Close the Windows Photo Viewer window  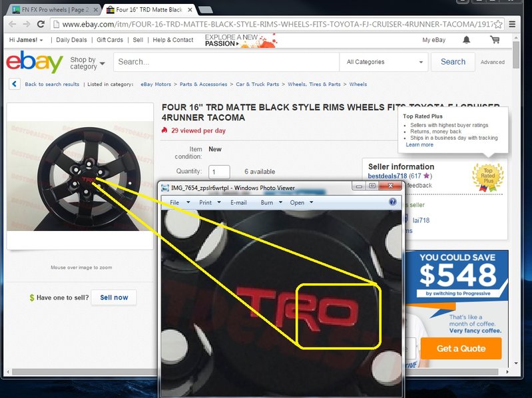[390, 186]
